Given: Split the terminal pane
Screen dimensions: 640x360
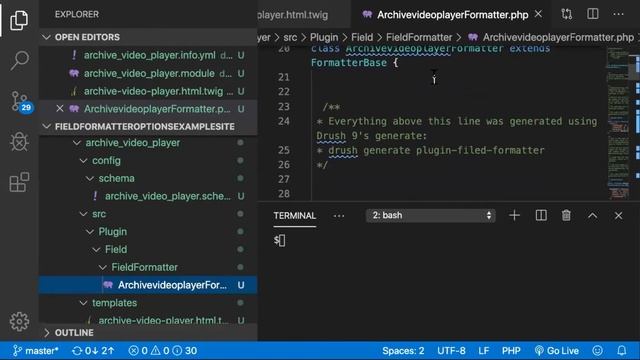Looking at the screenshot, I should 541,216.
